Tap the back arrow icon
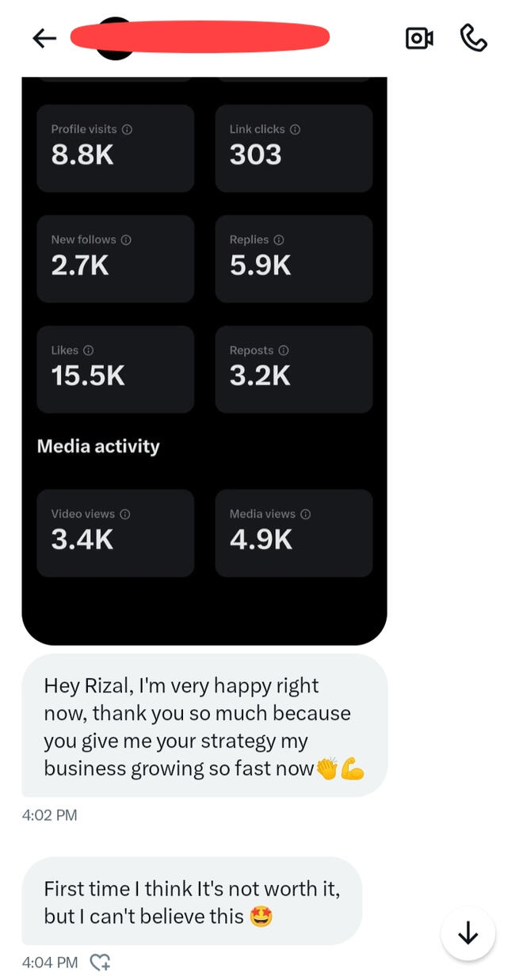 pyautogui.click(x=44, y=38)
